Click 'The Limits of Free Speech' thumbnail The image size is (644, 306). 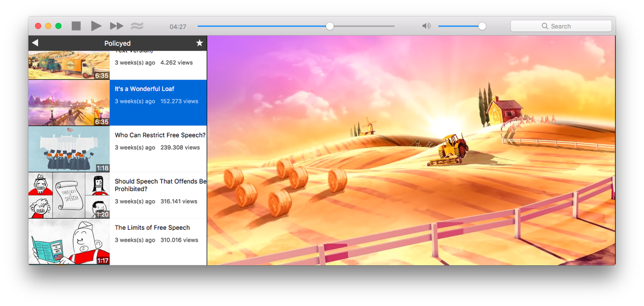click(x=69, y=242)
